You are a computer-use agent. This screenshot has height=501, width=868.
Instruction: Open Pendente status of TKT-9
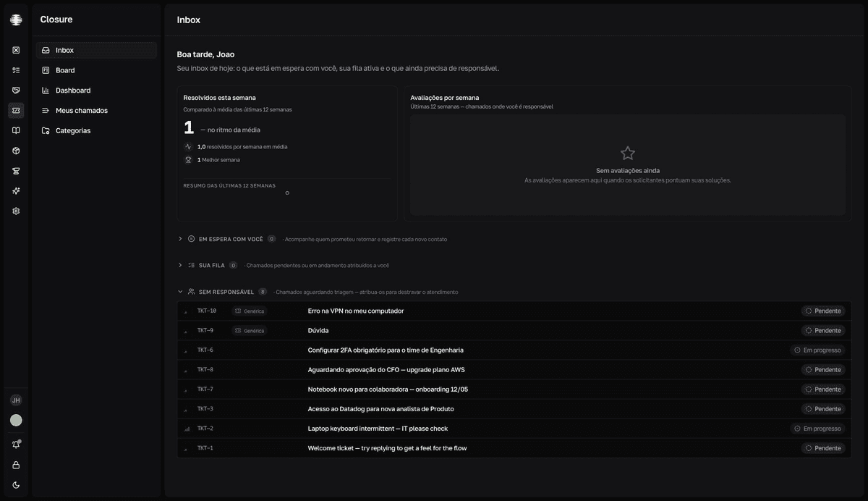tap(823, 331)
